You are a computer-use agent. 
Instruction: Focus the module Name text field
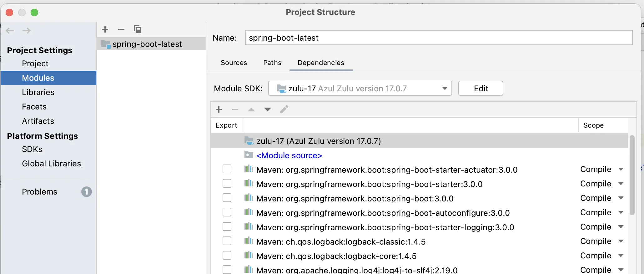coord(438,38)
